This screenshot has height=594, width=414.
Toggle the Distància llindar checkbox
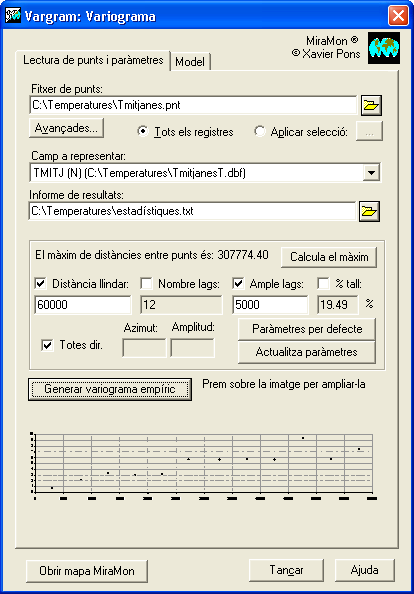tap(41, 283)
